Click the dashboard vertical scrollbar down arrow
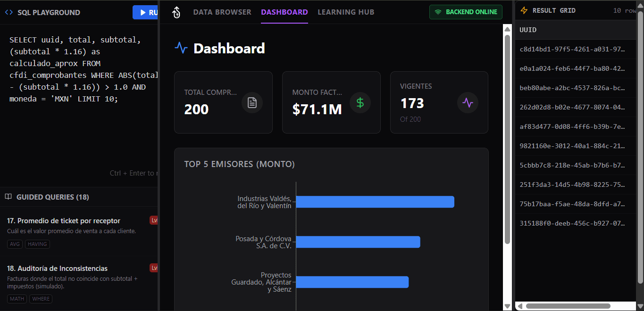 (x=507, y=306)
